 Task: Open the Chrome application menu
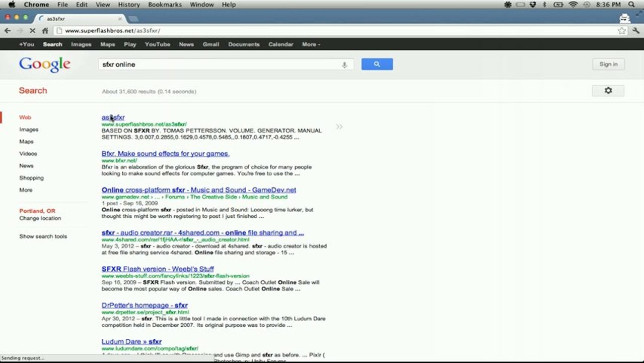pos(36,5)
